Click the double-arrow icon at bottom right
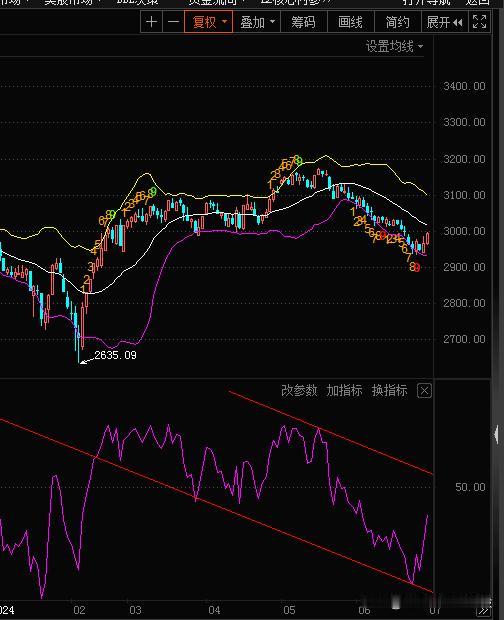Viewport: 504px width, 620px height. coord(483,611)
